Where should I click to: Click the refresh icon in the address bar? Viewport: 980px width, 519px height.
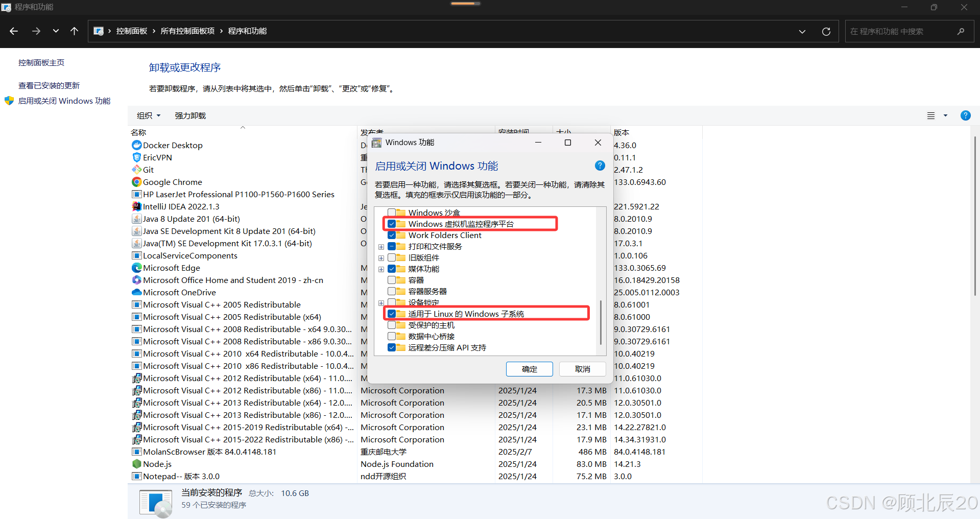tap(826, 31)
